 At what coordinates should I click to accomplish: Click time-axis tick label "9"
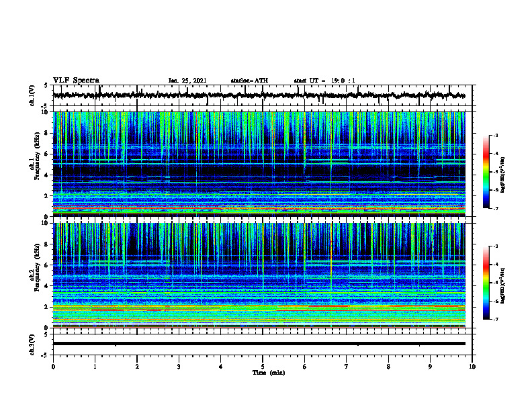(430, 367)
